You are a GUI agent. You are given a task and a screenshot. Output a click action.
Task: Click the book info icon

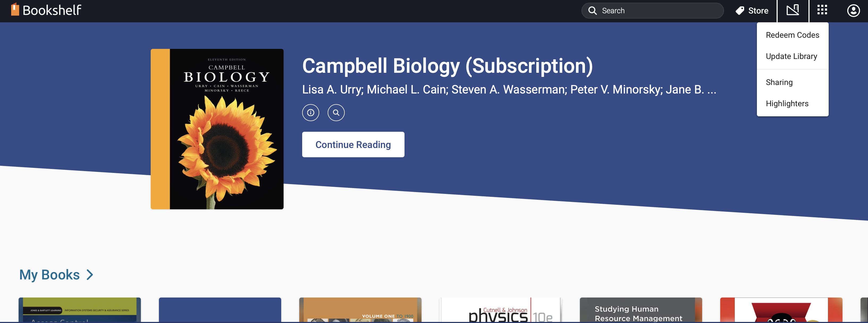point(310,113)
